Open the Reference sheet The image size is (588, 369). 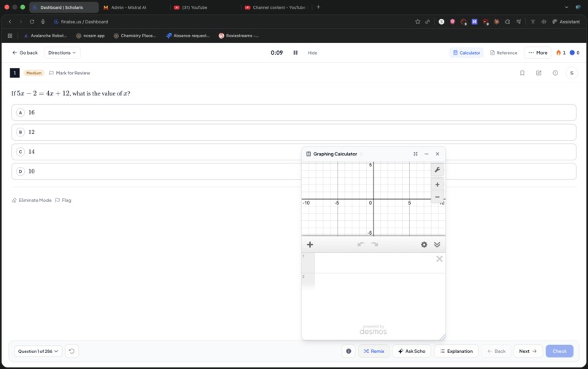click(x=503, y=53)
